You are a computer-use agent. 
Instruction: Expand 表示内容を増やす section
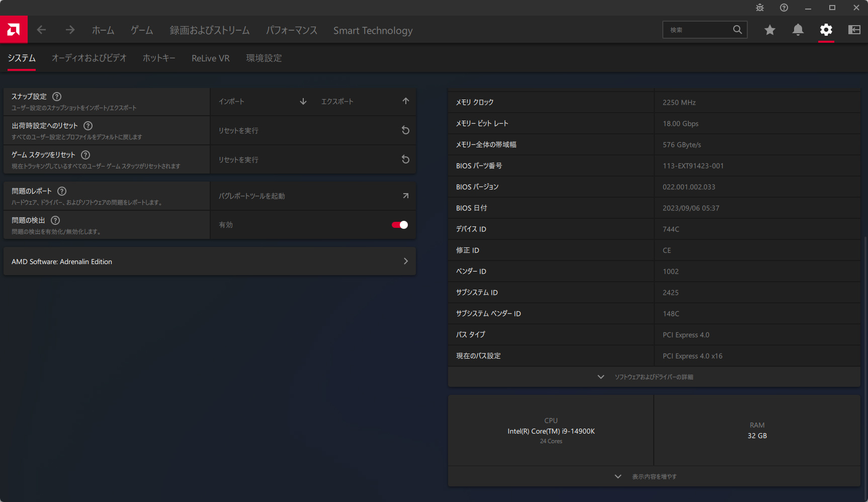(654, 476)
